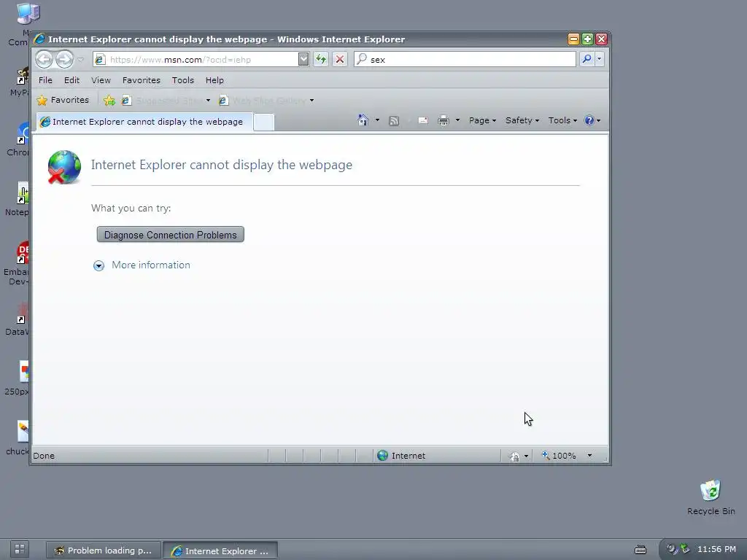The height and width of the screenshot is (560, 747).
Task: Click the network tray icon
Action: pyautogui.click(x=685, y=548)
